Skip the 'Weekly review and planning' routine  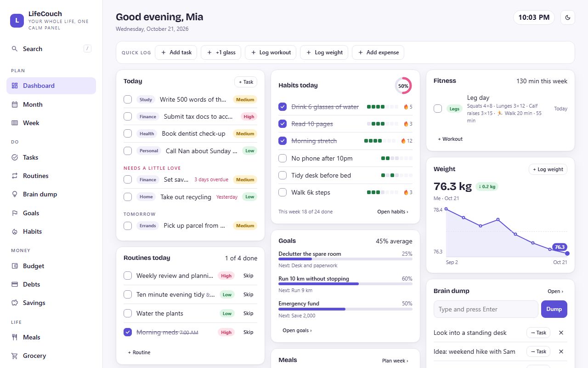coord(249,276)
